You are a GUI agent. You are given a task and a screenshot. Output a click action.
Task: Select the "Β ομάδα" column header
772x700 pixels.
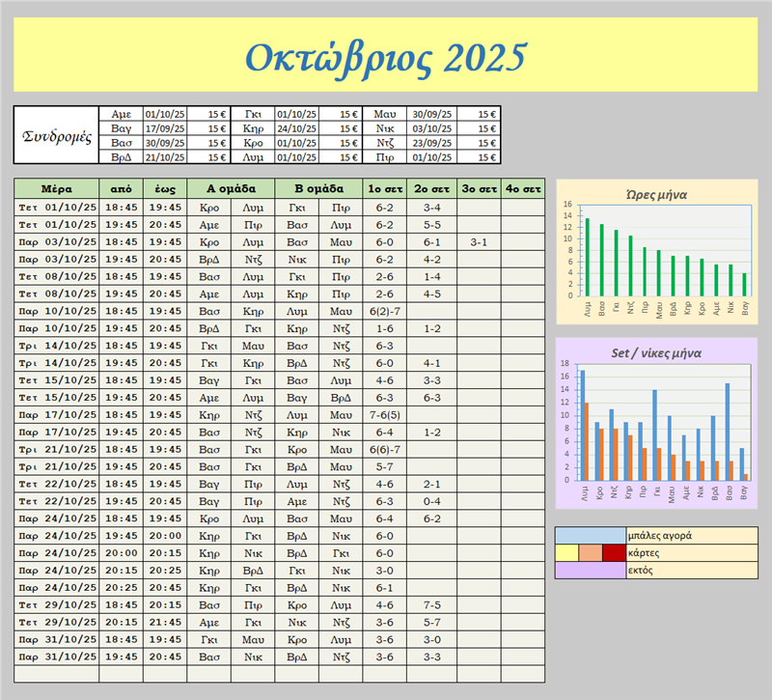(x=318, y=188)
